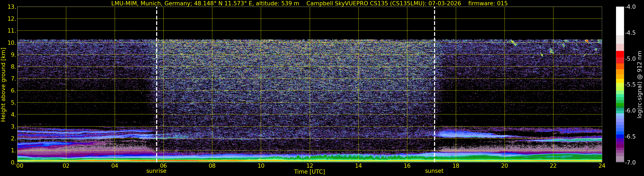Select the white dashed sunrise marker line
644x176 pixels.
157,85
